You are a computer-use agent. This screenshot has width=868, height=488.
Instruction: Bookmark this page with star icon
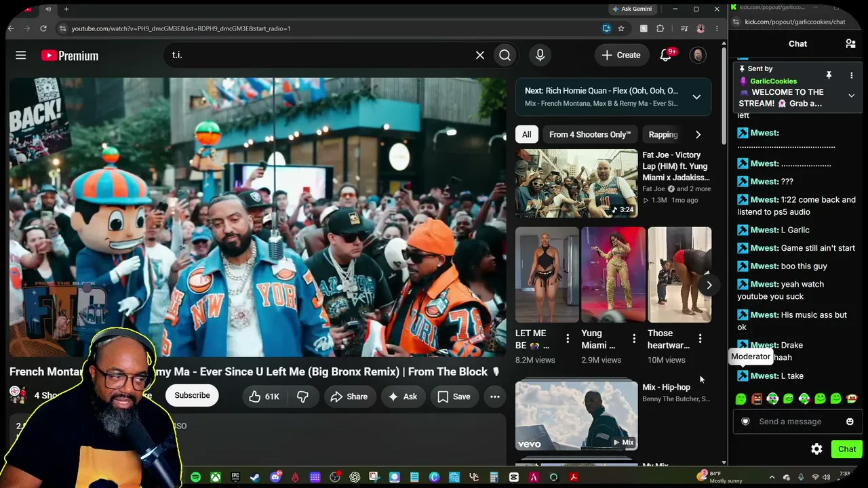pos(621,28)
